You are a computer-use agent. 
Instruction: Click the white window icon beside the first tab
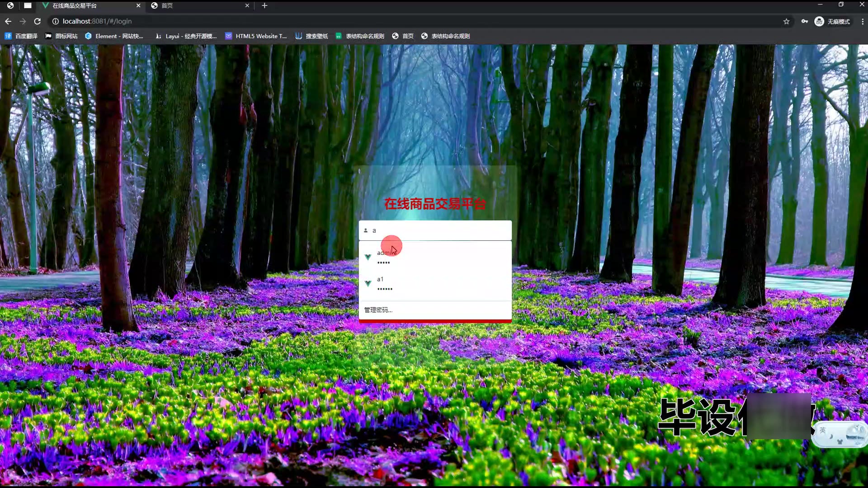tap(28, 5)
